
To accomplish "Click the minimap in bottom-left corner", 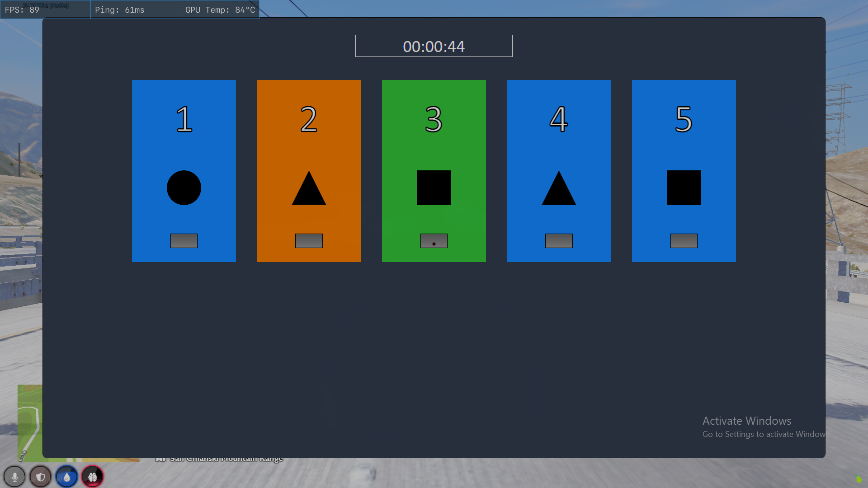I will (30, 422).
